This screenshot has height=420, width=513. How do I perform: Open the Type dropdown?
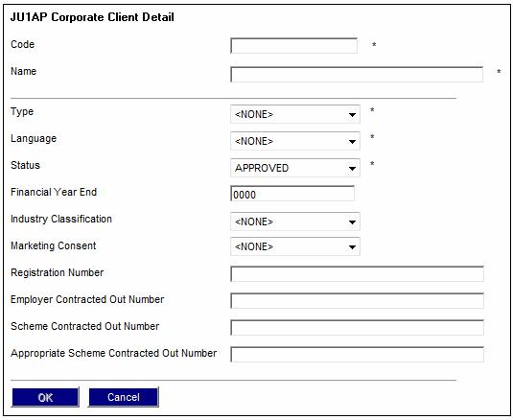pyautogui.click(x=295, y=114)
